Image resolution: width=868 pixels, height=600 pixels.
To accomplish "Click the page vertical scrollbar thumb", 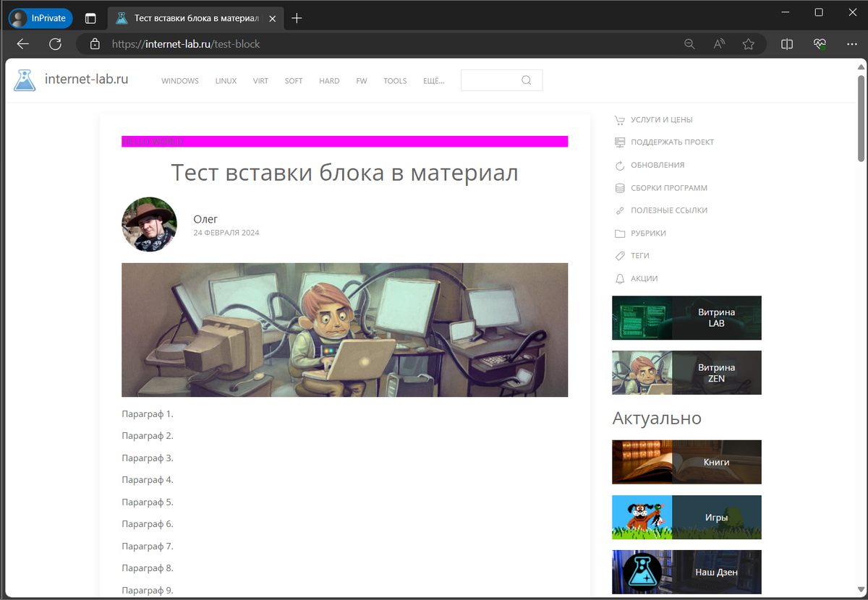I will [861, 117].
